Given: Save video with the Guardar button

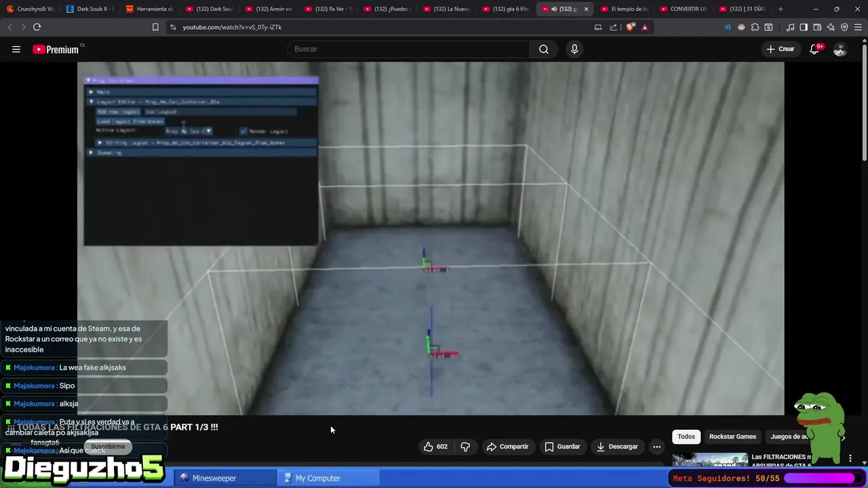Looking at the screenshot, I should click(562, 447).
